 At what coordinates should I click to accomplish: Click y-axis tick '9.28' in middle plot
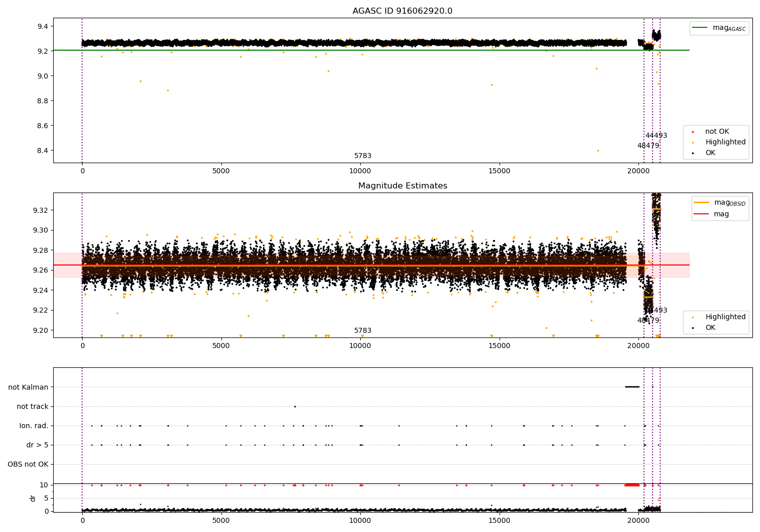point(41,250)
